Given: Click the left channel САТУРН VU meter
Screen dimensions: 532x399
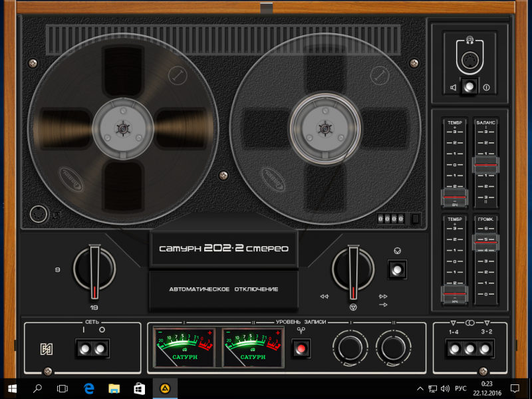Looking at the screenshot, I should tap(184, 347).
